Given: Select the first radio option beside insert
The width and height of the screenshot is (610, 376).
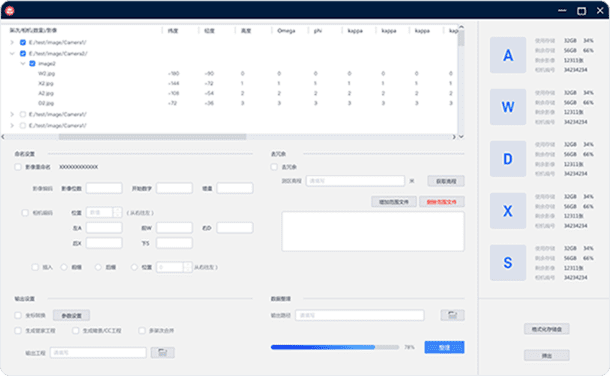Looking at the screenshot, I should 64,267.
